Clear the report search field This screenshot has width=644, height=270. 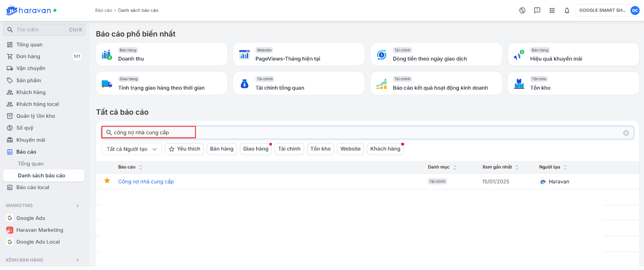point(626,133)
